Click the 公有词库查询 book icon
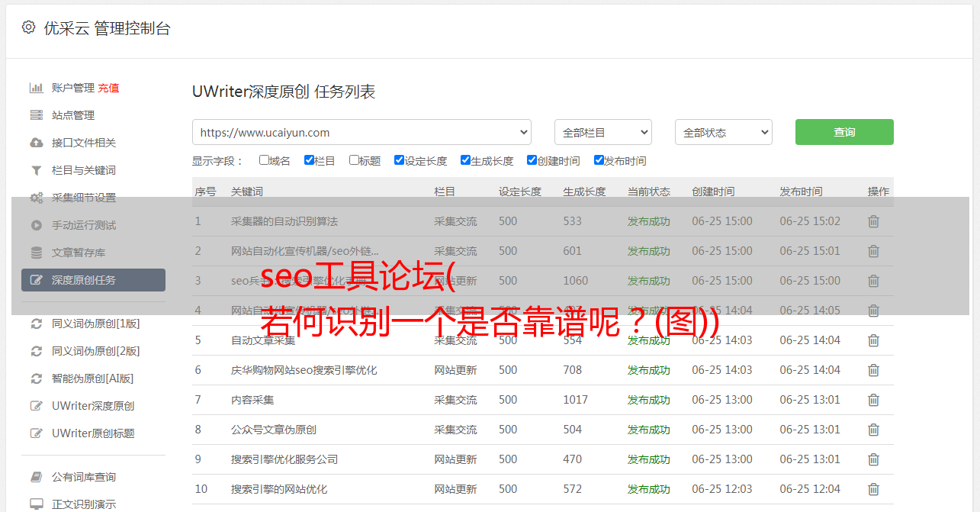The image size is (980, 512). pos(36,477)
